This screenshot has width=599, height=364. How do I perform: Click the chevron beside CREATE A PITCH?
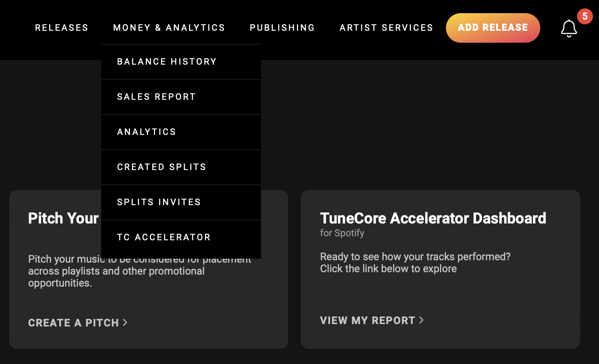click(124, 322)
